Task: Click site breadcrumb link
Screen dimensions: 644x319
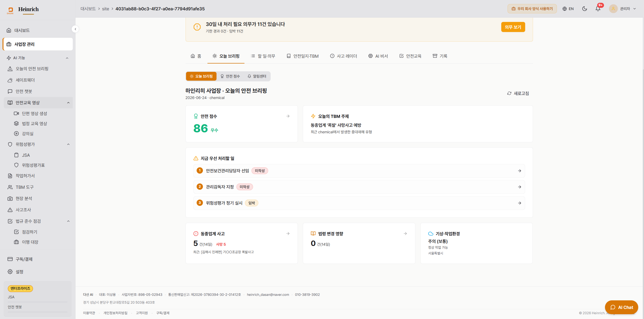Action: pos(105,9)
